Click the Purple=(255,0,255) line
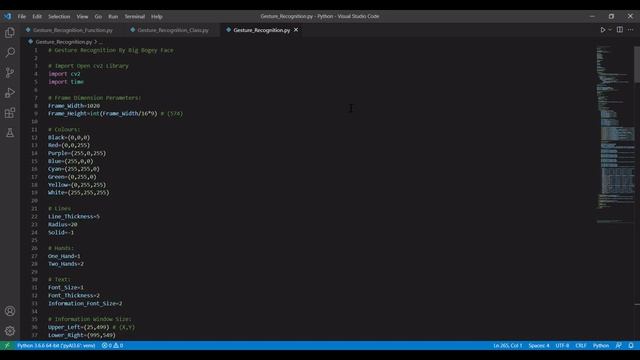This screenshot has width=640, height=360. coord(77,153)
